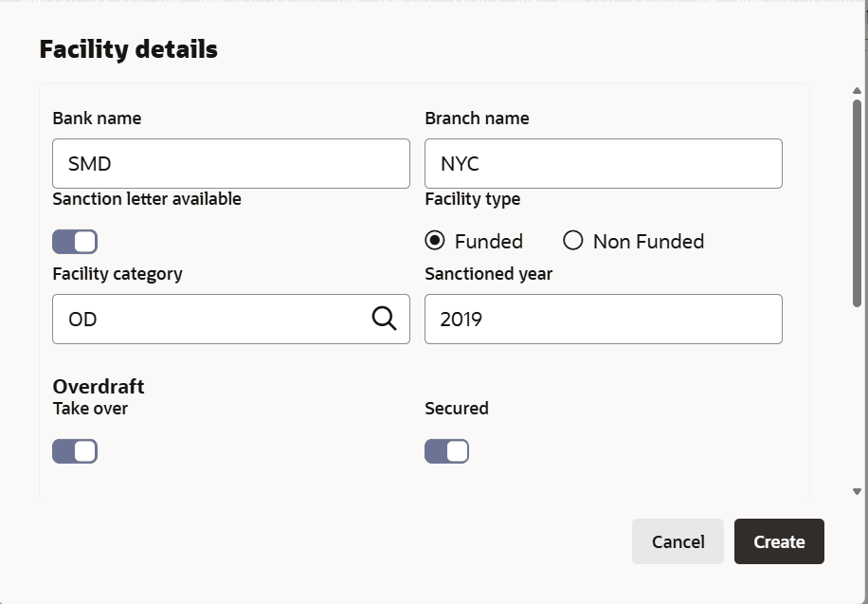Viewport: 868px width, 604px height.
Task: Choose the Non Funded facility type
Action: [572, 241]
